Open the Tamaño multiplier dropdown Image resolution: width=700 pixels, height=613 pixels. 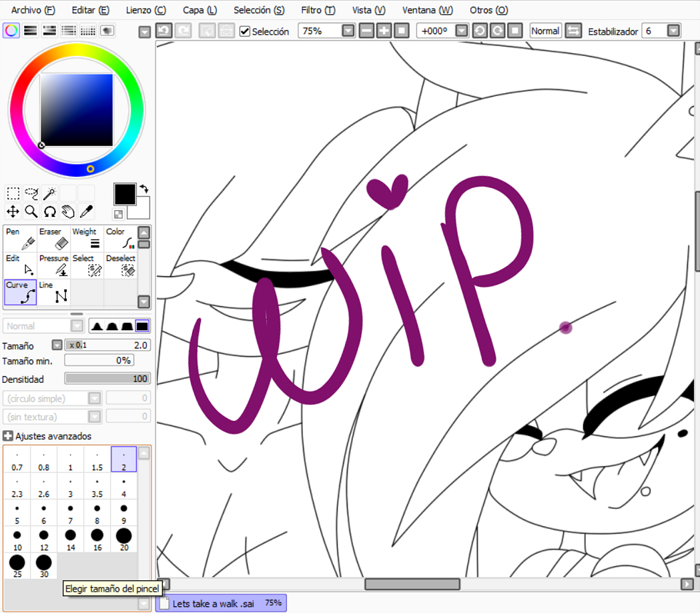(x=57, y=345)
